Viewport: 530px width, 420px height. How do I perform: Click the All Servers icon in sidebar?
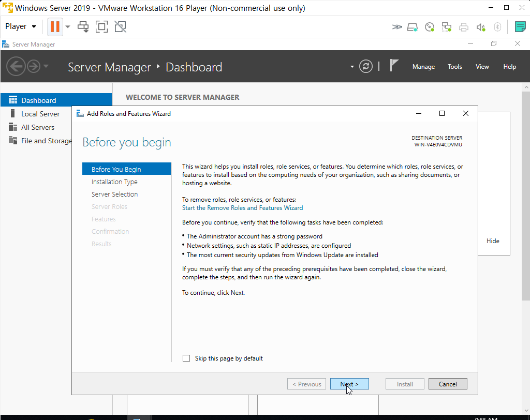pos(13,127)
